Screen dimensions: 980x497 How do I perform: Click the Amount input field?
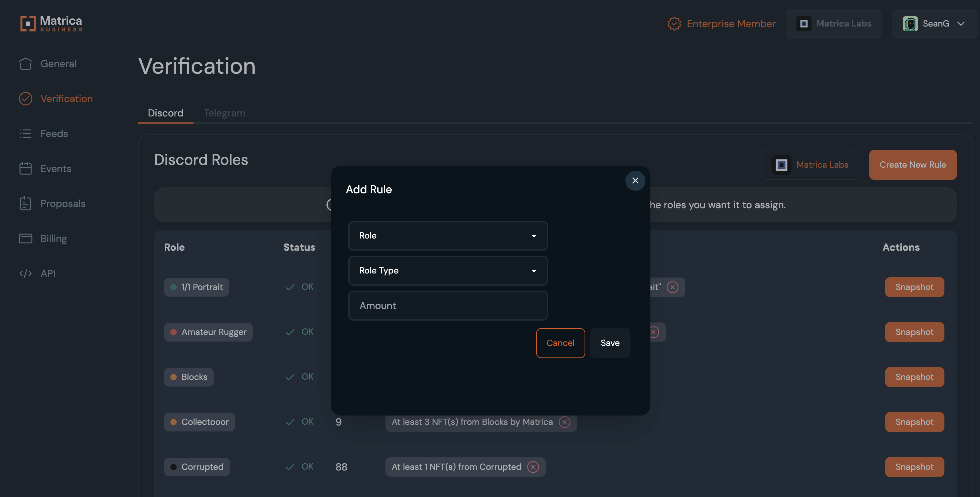(x=448, y=306)
